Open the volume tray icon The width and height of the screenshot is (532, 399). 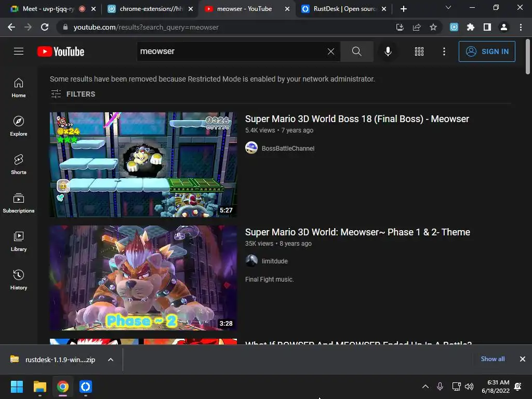469,387
